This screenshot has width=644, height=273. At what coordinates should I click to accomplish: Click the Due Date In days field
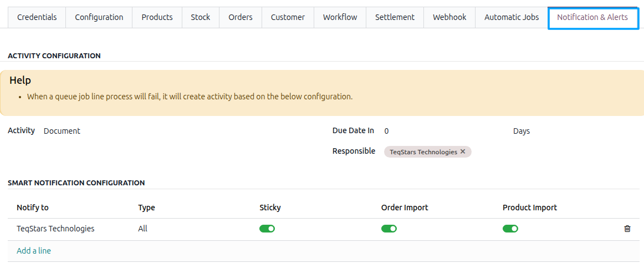click(x=443, y=131)
